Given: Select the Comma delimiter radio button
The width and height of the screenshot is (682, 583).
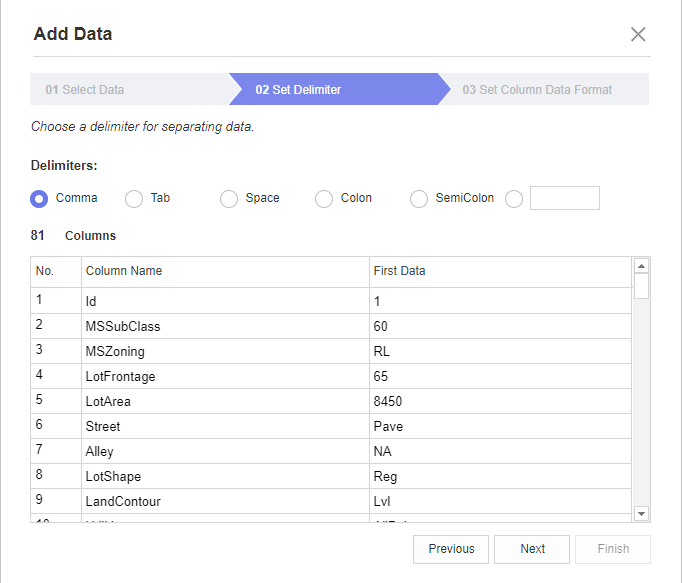Looking at the screenshot, I should (39, 199).
